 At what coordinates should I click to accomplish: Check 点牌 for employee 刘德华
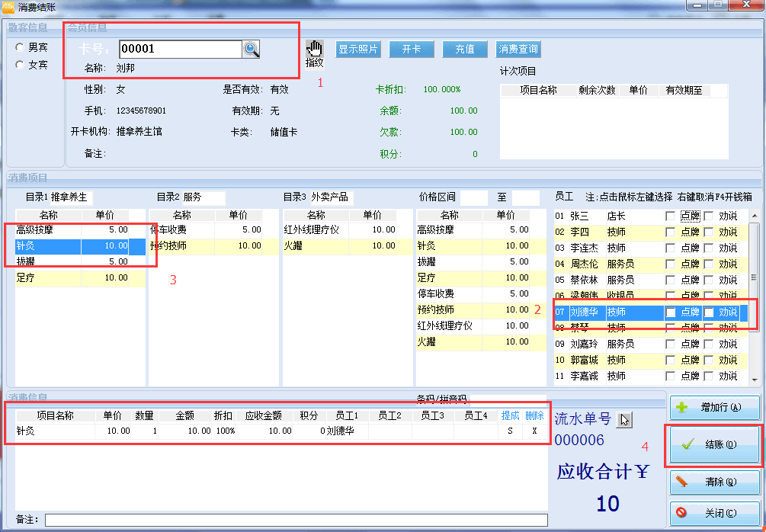pyautogui.click(x=670, y=312)
